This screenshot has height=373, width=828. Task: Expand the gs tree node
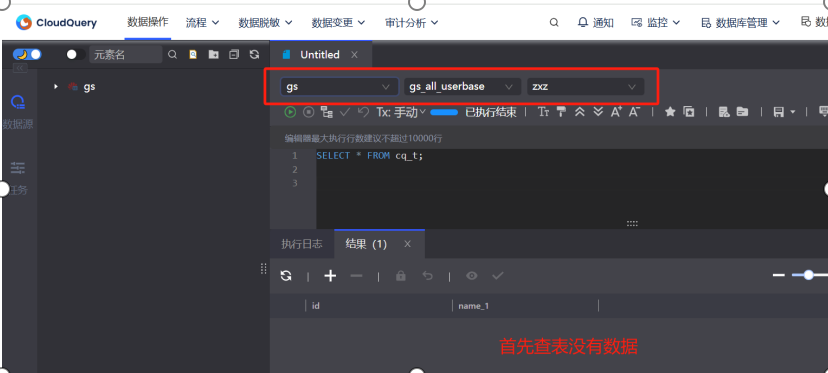click(x=56, y=86)
